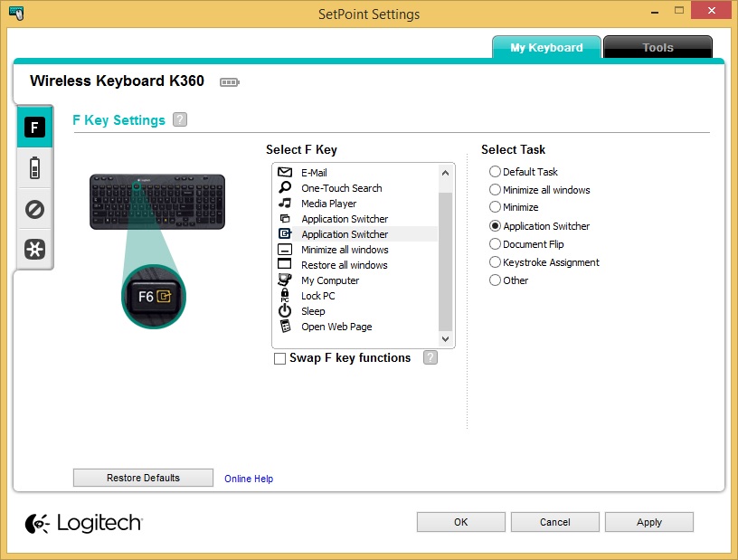The width and height of the screenshot is (738, 560).
Task: Open the inactive keys sidebar panel
Action: 35,209
